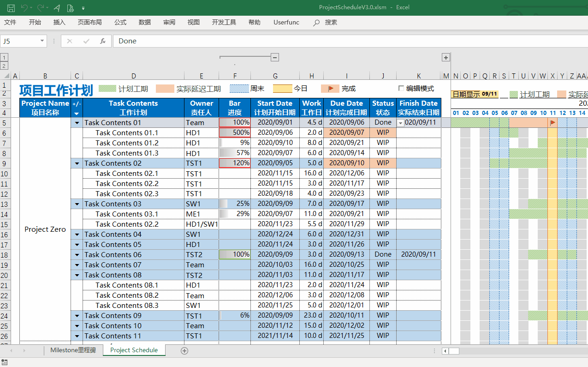588x367 pixels.
Task: Click the Finish Date column header cell
Action: 419,108
